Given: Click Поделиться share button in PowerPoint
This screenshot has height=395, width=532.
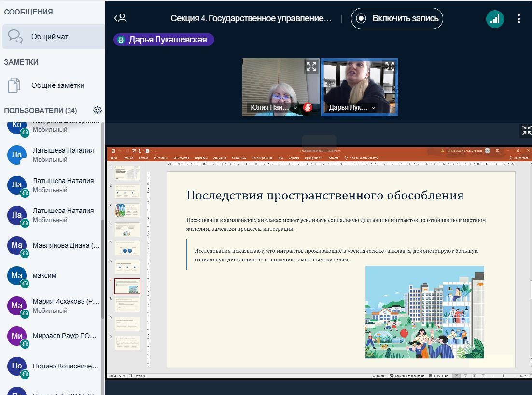Looking at the screenshot, I should 519,158.
